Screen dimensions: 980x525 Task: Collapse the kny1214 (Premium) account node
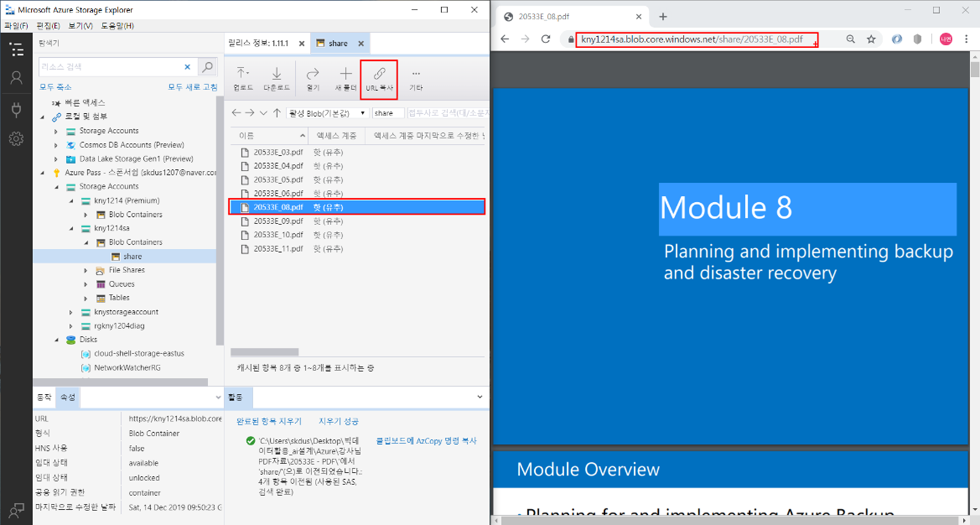[x=71, y=201]
